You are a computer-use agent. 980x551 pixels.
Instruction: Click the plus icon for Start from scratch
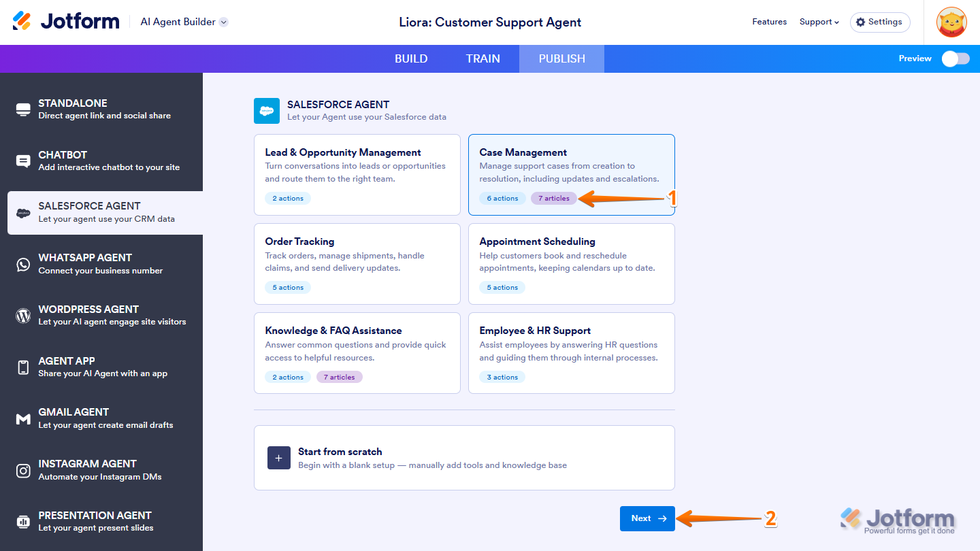pyautogui.click(x=278, y=458)
